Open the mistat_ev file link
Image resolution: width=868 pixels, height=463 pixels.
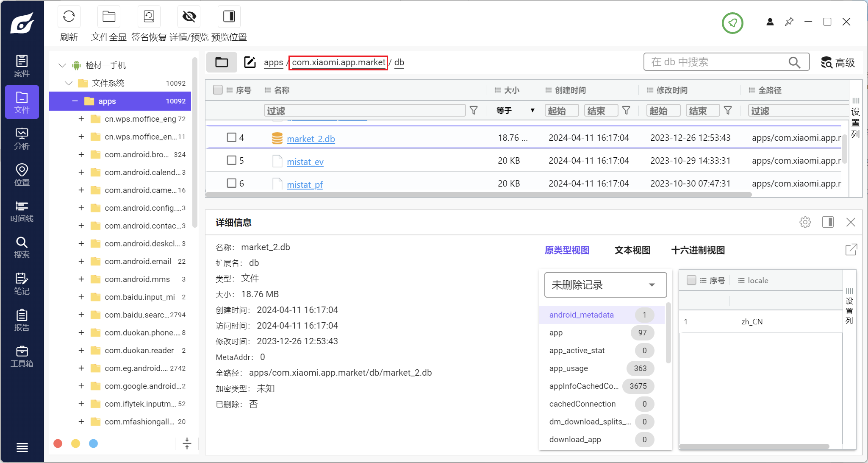click(305, 162)
